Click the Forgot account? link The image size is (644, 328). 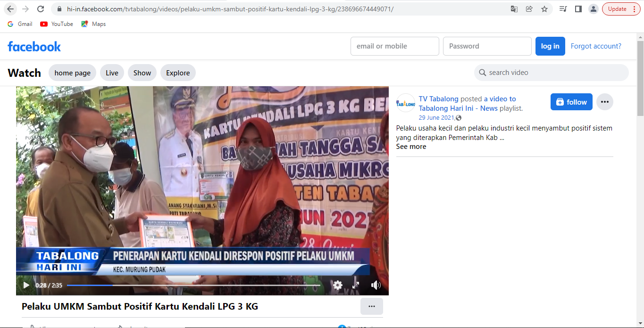pos(596,46)
